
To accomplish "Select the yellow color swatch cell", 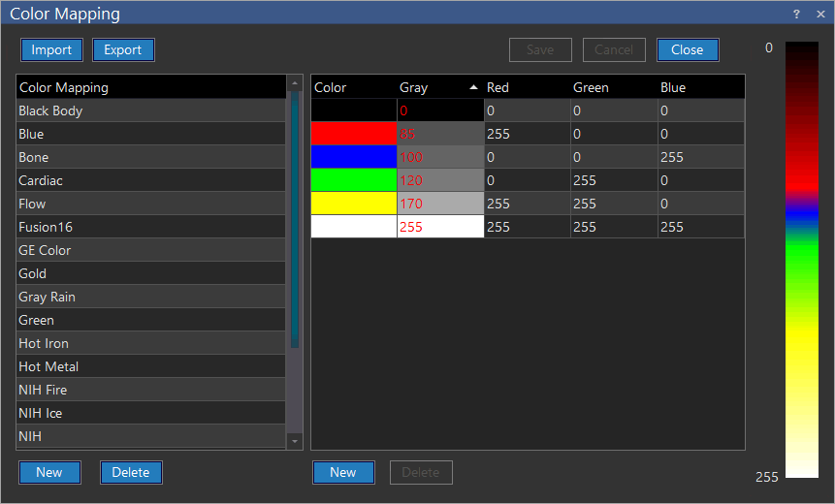I will [353, 204].
